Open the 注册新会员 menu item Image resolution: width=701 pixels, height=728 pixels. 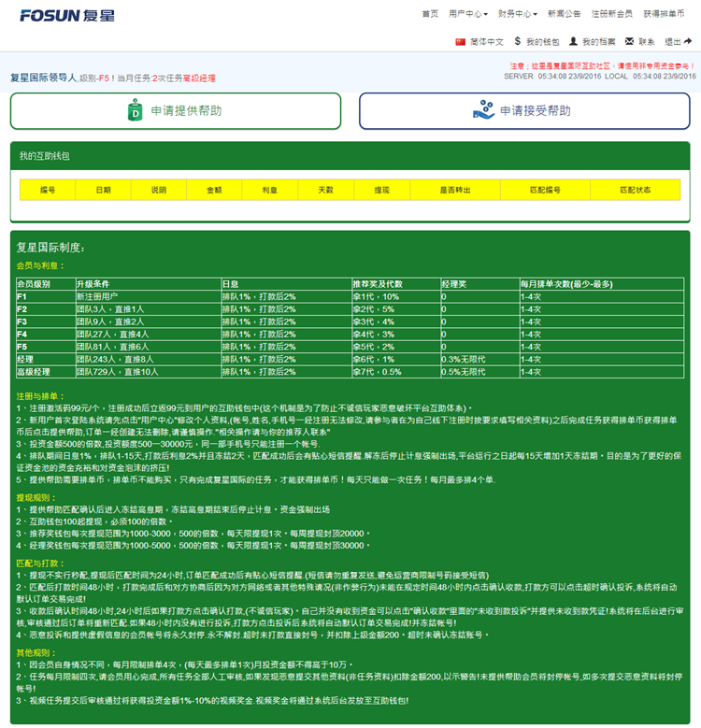click(612, 14)
